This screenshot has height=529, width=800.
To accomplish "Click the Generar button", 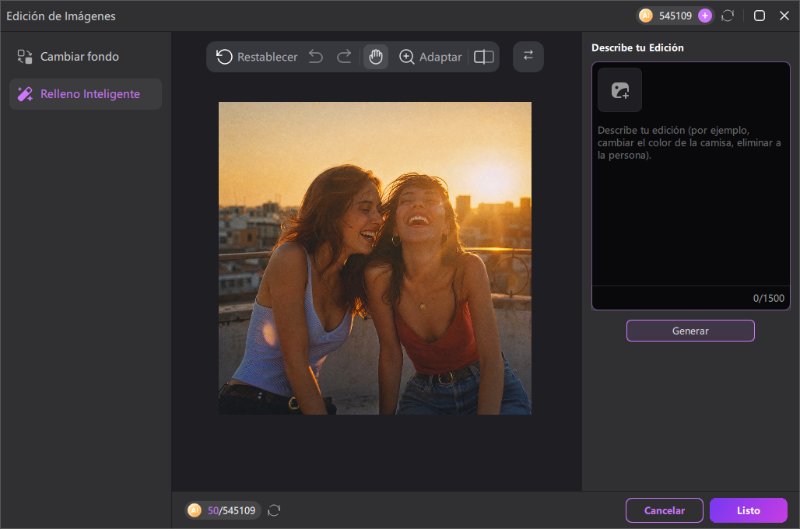I will point(690,331).
